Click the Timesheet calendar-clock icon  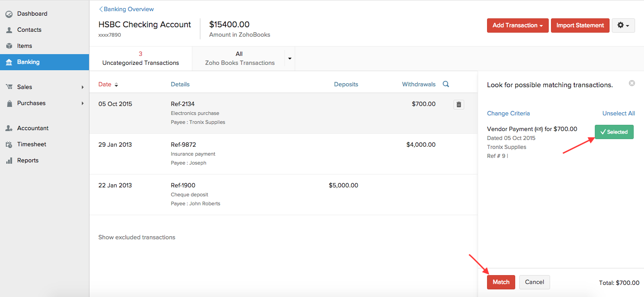pyautogui.click(x=9, y=144)
